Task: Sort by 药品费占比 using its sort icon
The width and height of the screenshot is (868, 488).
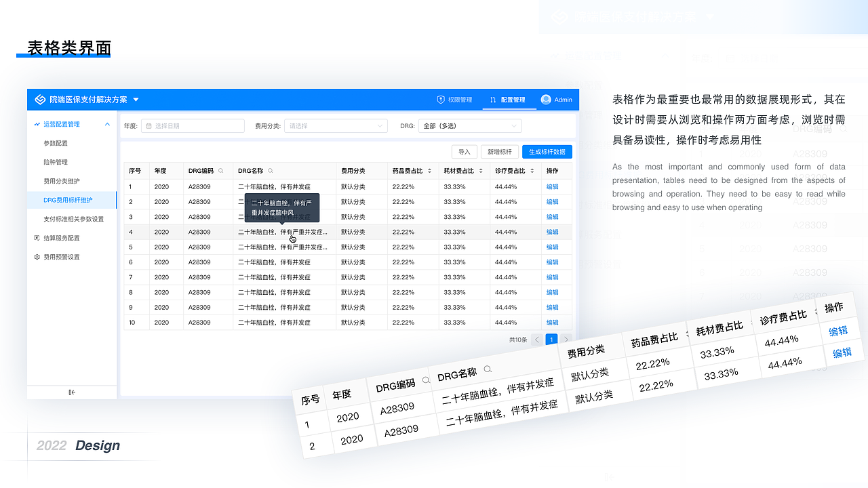Action: pos(430,171)
